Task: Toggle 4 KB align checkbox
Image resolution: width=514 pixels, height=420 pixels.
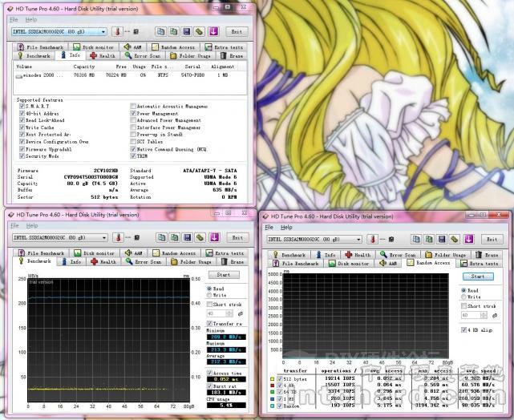Action: click(463, 330)
